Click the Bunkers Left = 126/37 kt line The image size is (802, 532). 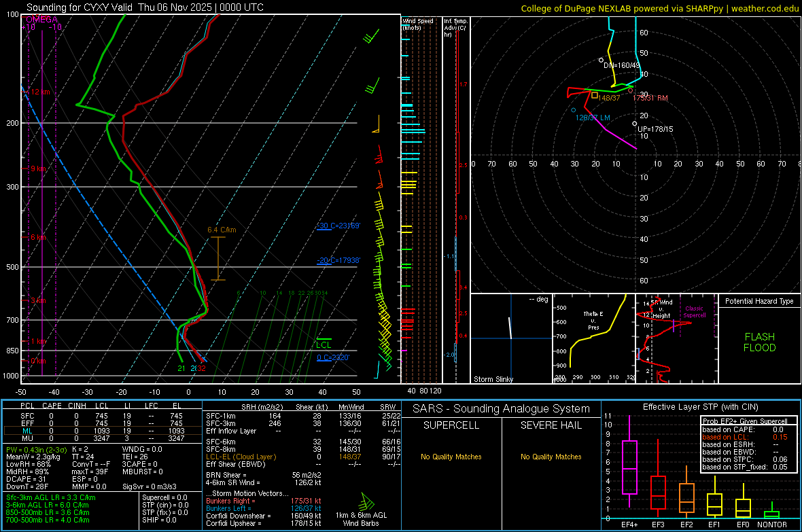tap(264, 508)
